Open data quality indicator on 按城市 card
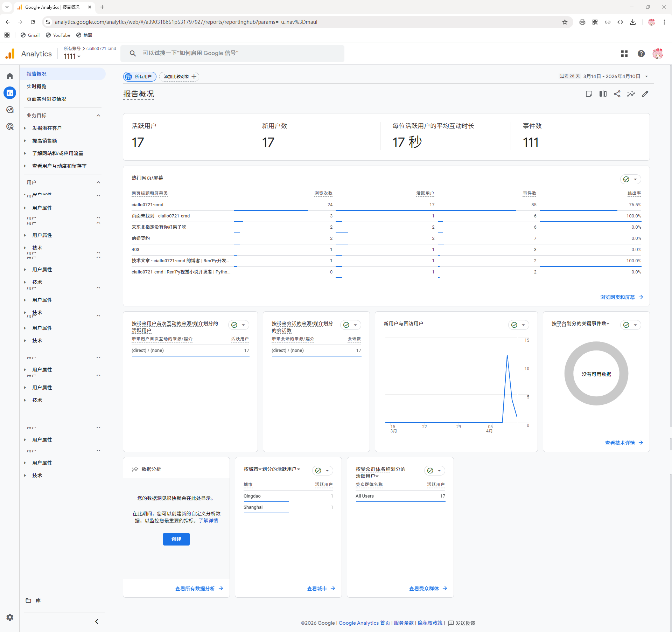 point(322,471)
